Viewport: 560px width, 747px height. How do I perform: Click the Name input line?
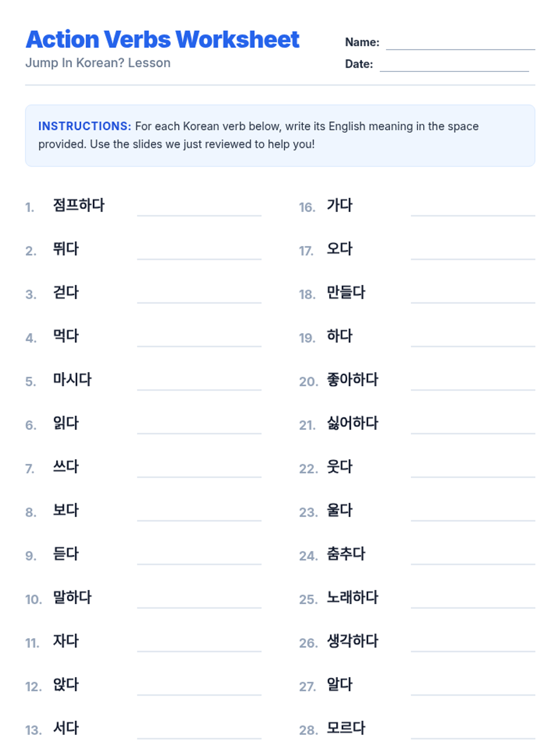460,42
